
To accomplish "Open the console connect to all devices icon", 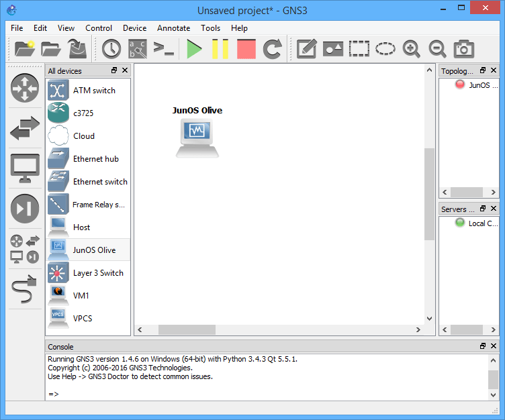I will tap(163, 49).
